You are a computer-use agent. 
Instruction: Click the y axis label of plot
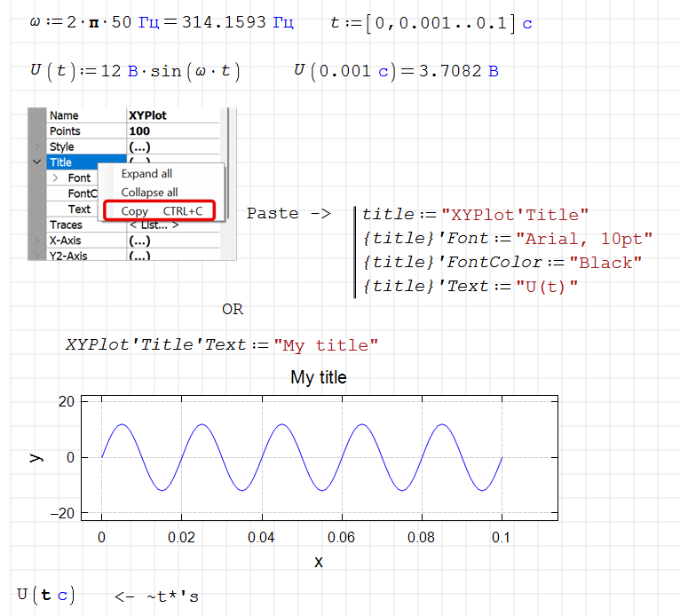click(36, 457)
